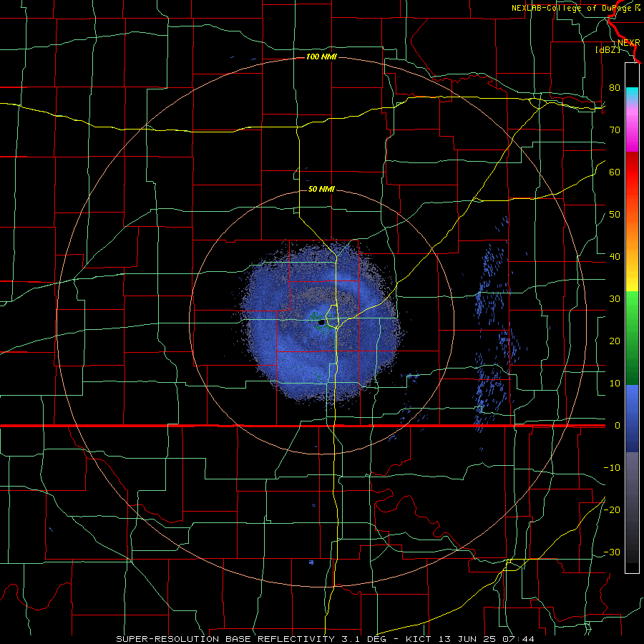The width and height of the screenshot is (644, 644).
Task: Click the 100 NMI range ring label
Action: (x=321, y=57)
